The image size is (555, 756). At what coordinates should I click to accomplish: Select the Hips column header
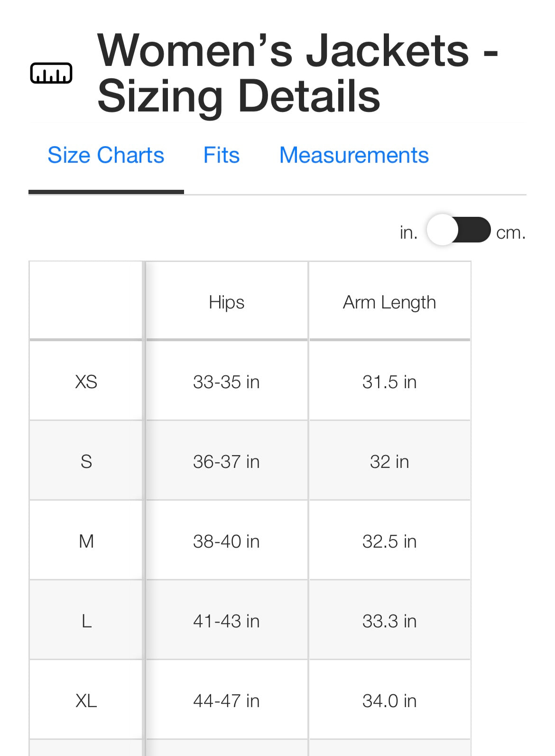tap(227, 302)
